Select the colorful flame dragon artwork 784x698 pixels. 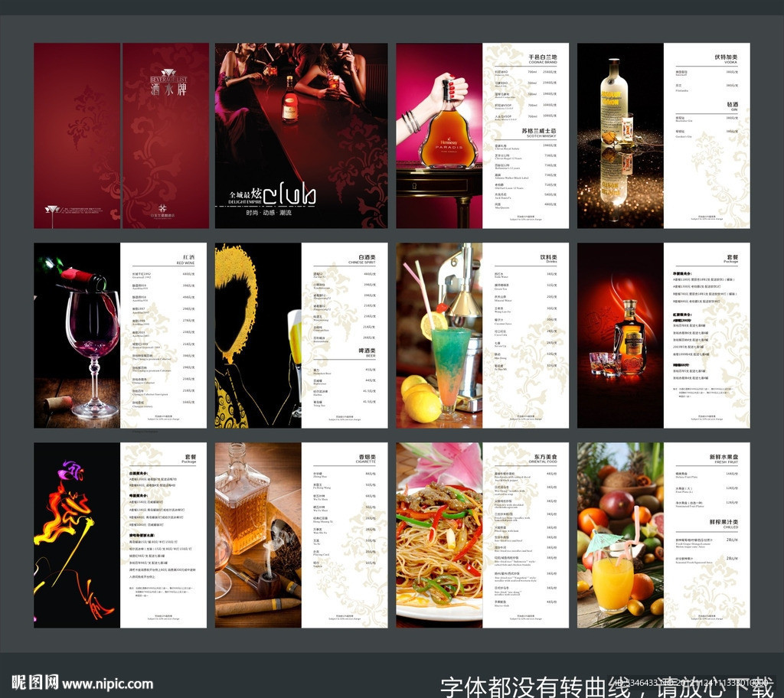tap(77, 535)
